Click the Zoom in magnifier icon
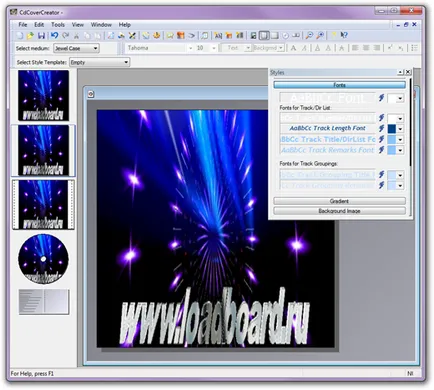The width and height of the screenshot is (434, 390). [x=320, y=35]
